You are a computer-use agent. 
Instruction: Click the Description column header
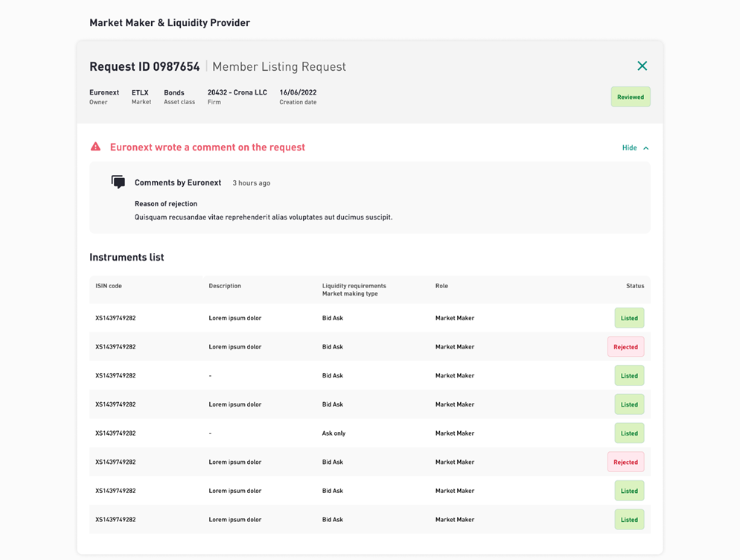tap(225, 286)
